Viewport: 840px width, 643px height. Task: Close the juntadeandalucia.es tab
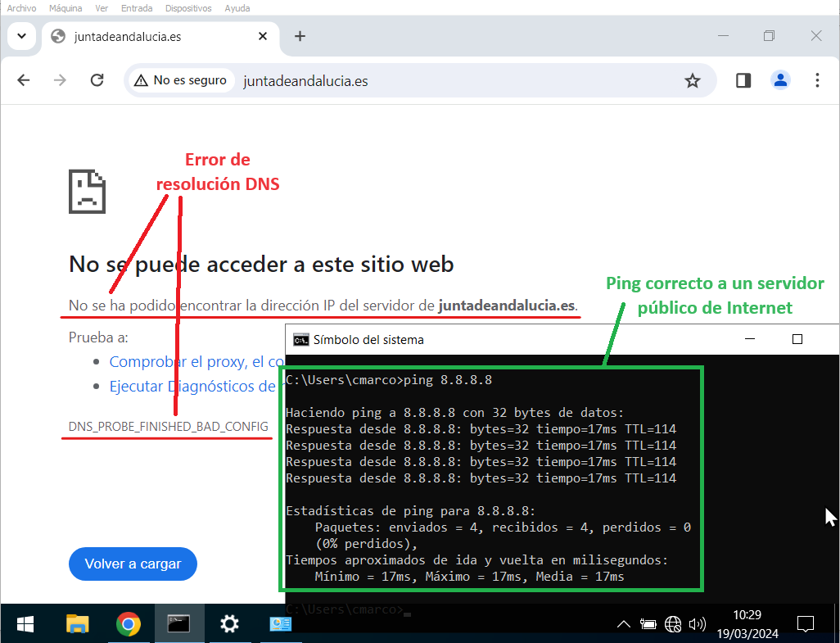pyautogui.click(x=263, y=36)
